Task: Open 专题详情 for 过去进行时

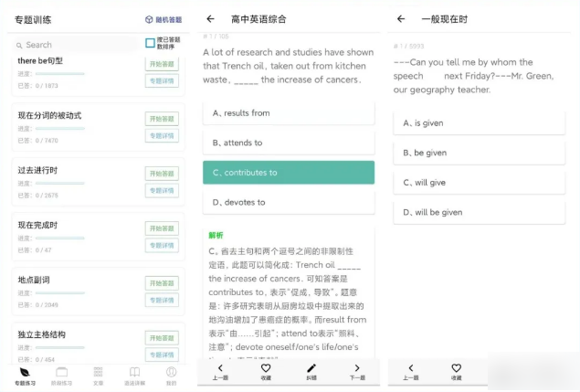Action: click(x=162, y=191)
